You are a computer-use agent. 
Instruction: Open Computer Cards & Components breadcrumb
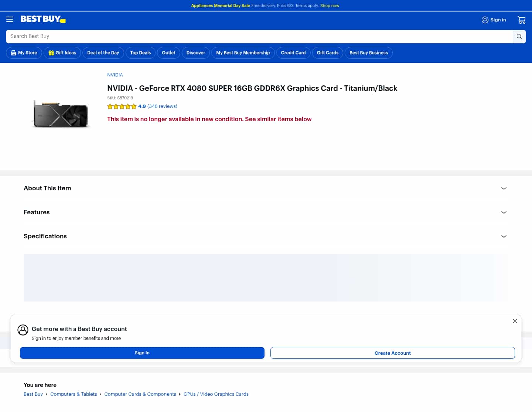140,394
